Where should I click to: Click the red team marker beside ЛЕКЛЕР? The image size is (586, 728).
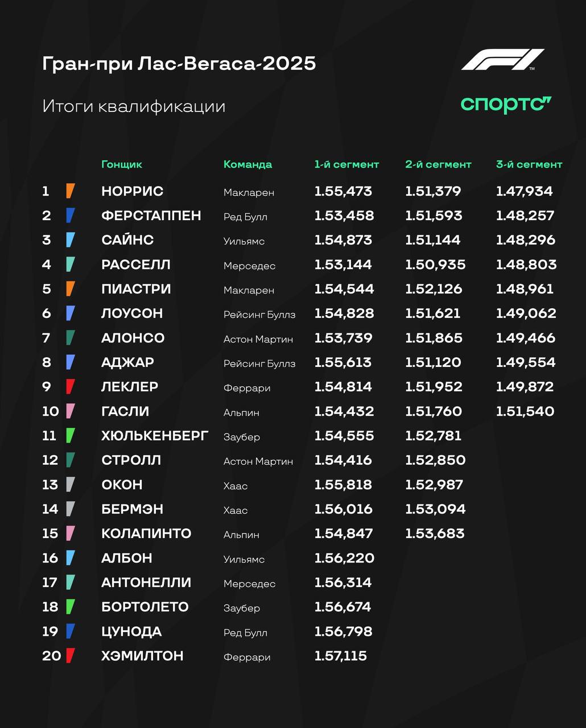pos(71,387)
